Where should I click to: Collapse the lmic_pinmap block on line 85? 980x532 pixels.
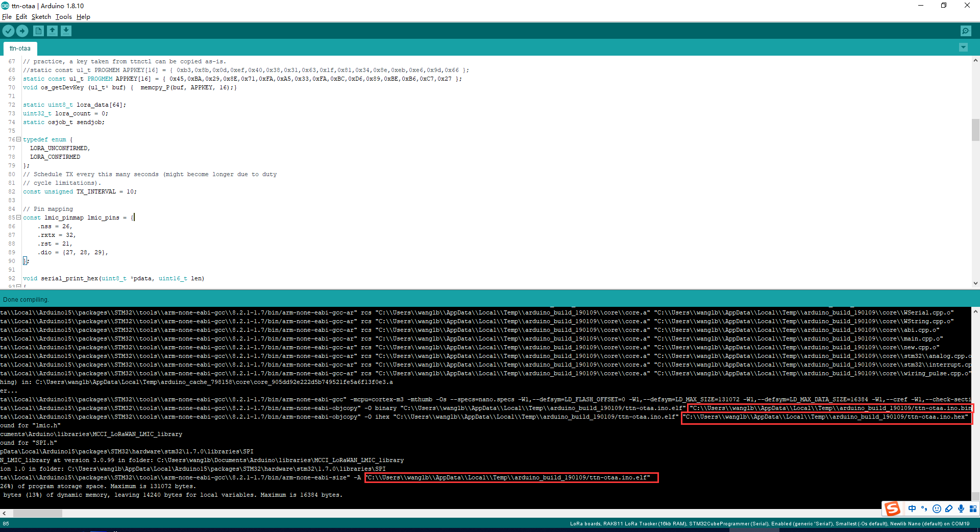pyautogui.click(x=19, y=217)
